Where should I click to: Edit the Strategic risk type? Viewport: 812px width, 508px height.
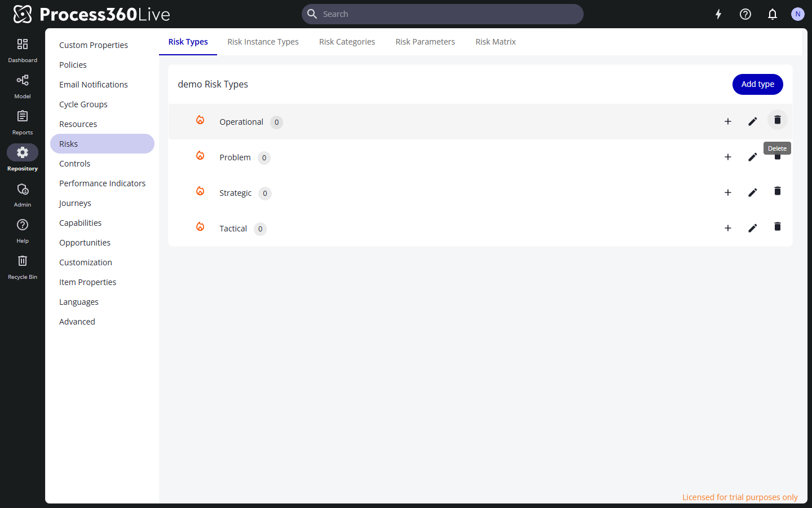pyautogui.click(x=753, y=192)
